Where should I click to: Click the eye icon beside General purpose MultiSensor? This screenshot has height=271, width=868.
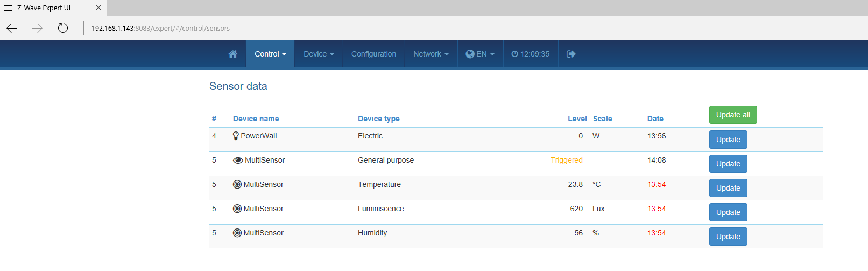(238, 160)
